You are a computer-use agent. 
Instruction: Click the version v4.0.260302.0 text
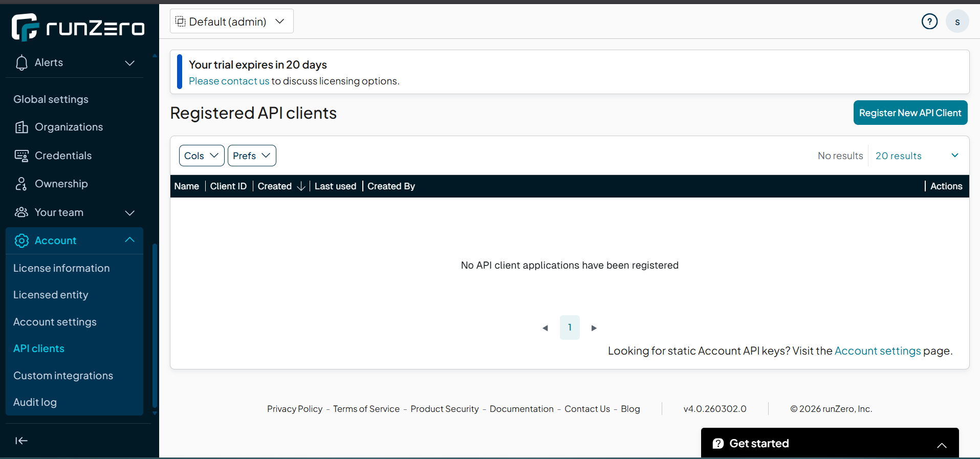click(x=715, y=409)
